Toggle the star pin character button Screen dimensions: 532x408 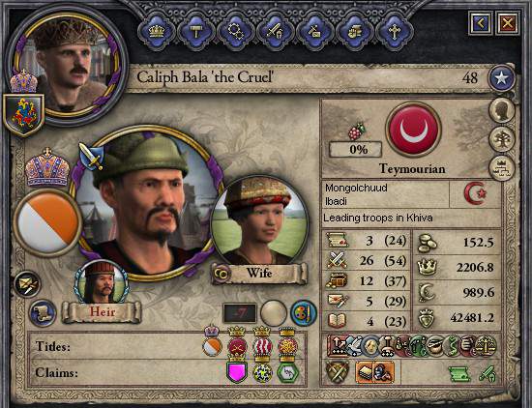coord(501,78)
